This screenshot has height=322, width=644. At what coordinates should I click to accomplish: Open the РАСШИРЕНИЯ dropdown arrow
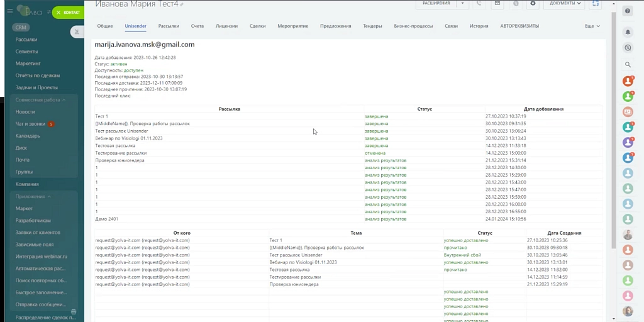(x=462, y=3)
